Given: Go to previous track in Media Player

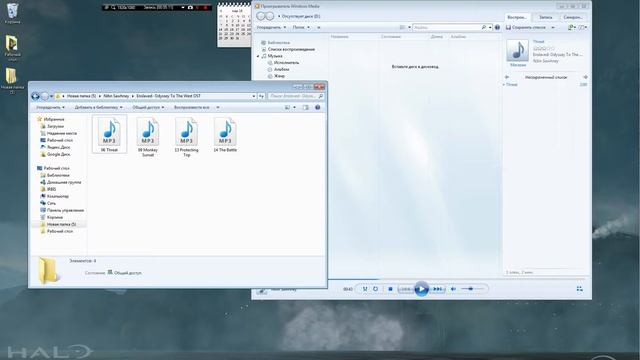Looking at the screenshot, I should tap(405, 289).
